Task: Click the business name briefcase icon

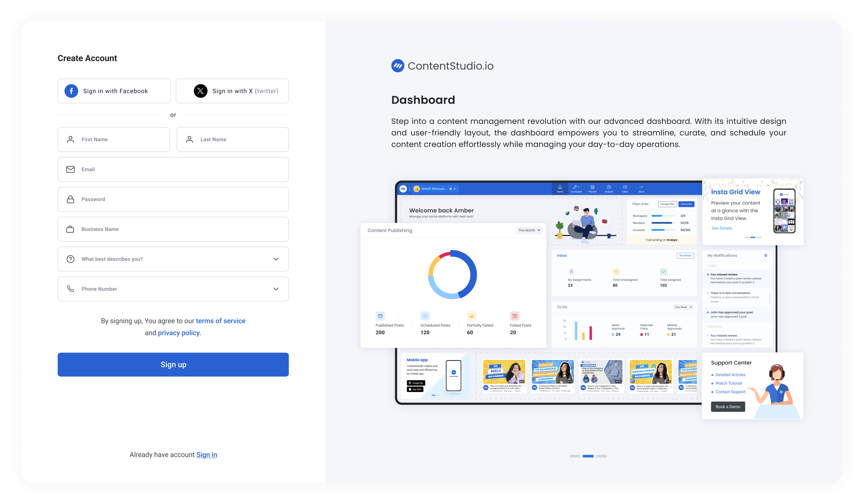Action: click(x=70, y=229)
